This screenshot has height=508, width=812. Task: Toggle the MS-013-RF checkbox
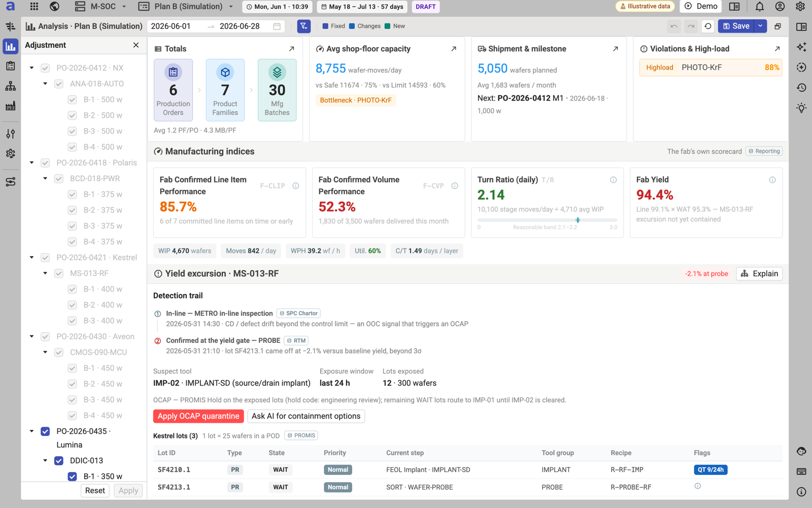59,273
